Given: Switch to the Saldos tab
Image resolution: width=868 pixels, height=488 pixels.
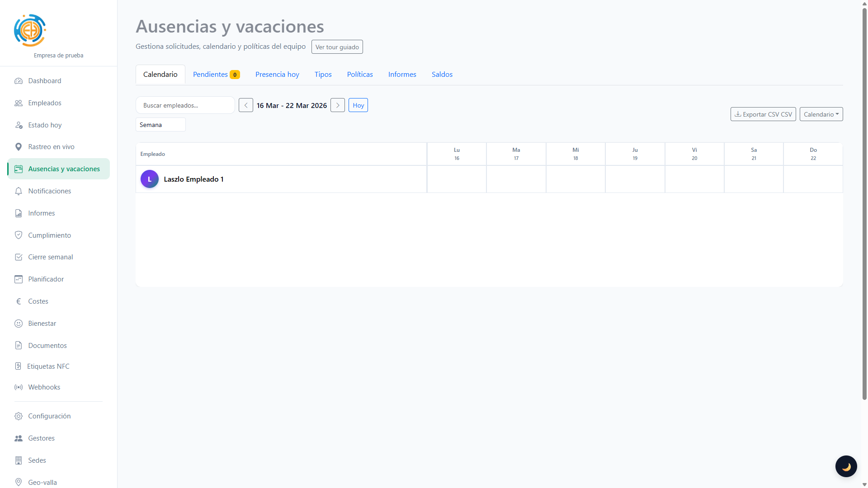Looking at the screenshot, I should [x=442, y=75].
